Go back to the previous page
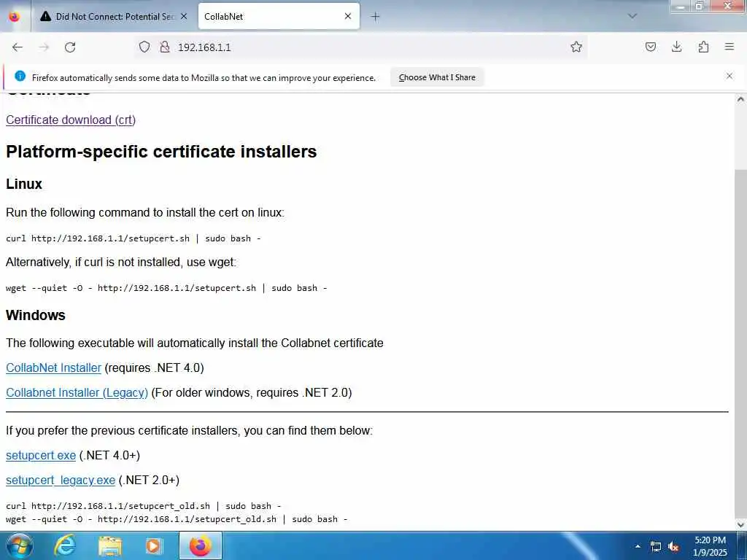 coord(18,47)
